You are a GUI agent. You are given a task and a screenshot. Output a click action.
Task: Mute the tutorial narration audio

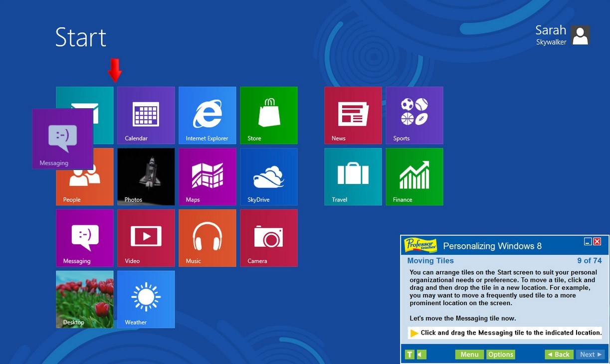tap(419, 354)
